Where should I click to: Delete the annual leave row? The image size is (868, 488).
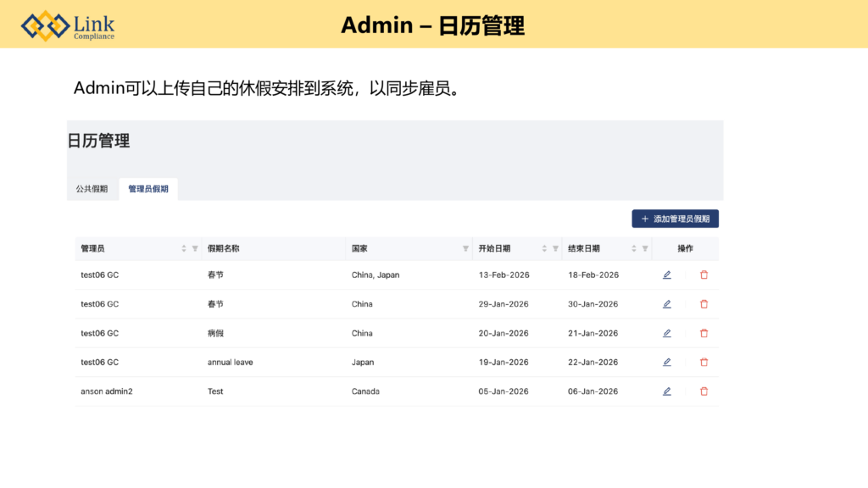pos(704,362)
